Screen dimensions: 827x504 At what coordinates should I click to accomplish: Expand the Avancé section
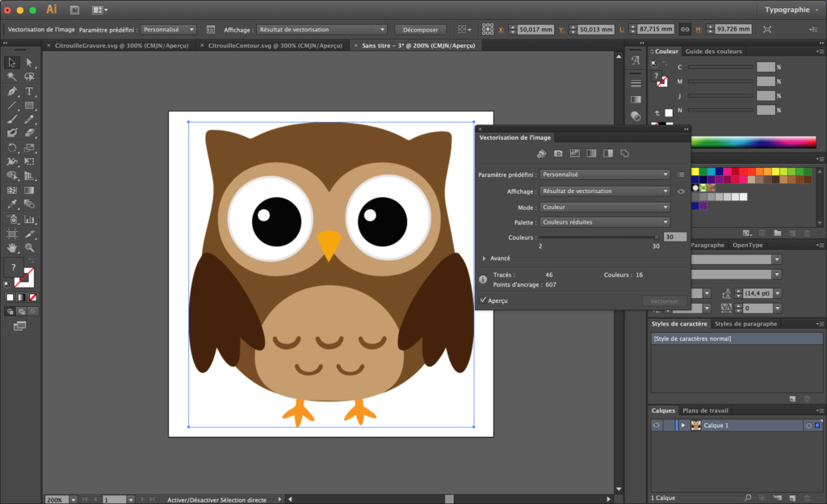[485, 258]
